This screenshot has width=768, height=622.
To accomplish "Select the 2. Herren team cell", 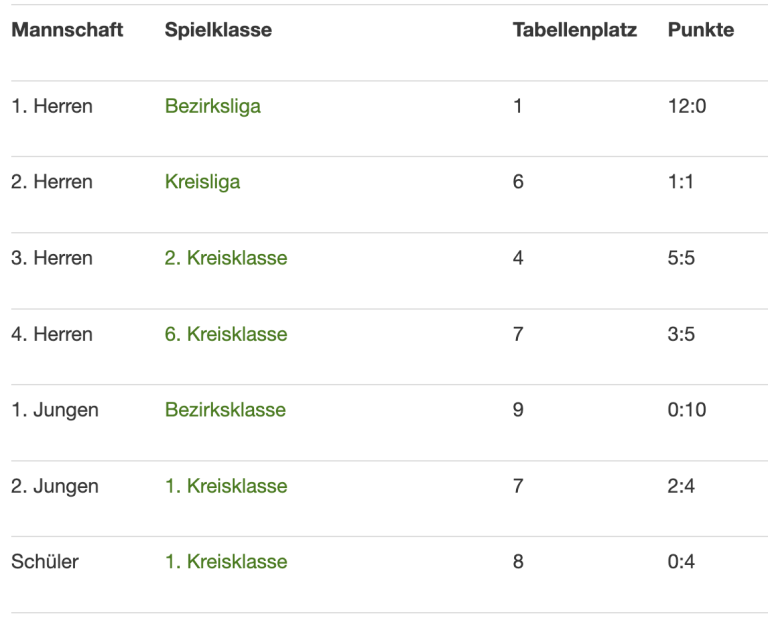I will tap(52, 182).
